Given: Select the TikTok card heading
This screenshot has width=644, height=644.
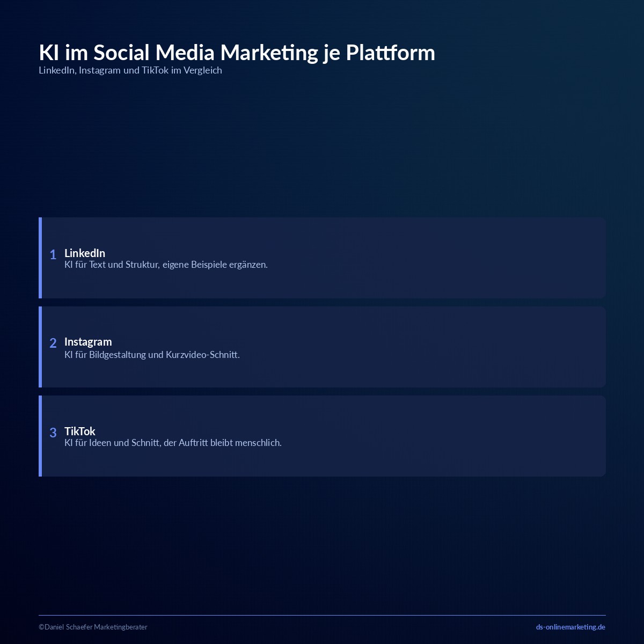Looking at the screenshot, I should pyautogui.click(x=79, y=431).
